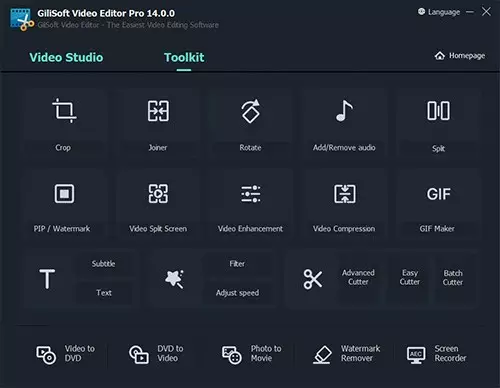This screenshot has height=388, width=500.
Task: Select the Rotate tool icon
Action: tap(251, 111)
